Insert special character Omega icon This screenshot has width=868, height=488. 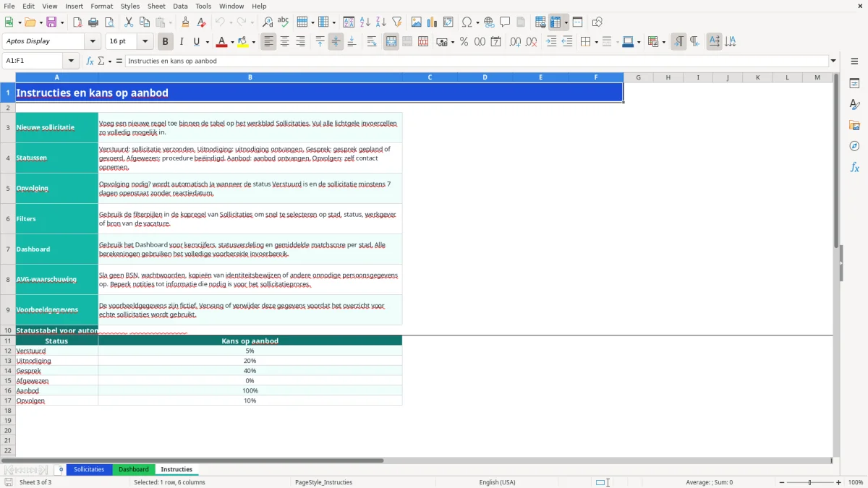coord(467,22)
